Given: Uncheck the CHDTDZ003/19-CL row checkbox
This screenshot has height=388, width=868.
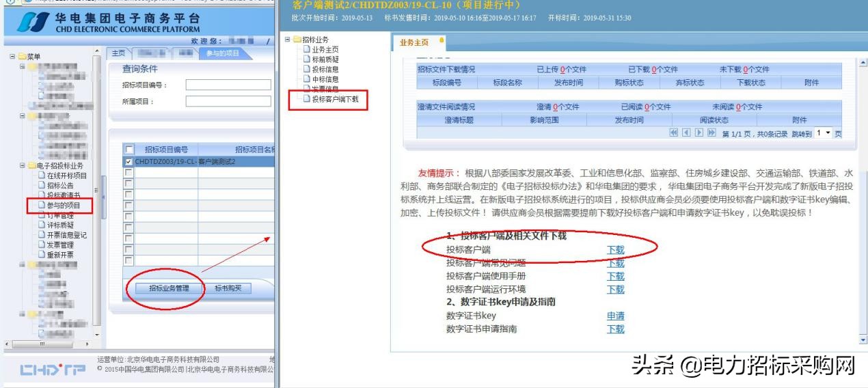Looking at the screenshot, I should click(x=128, y=162).
